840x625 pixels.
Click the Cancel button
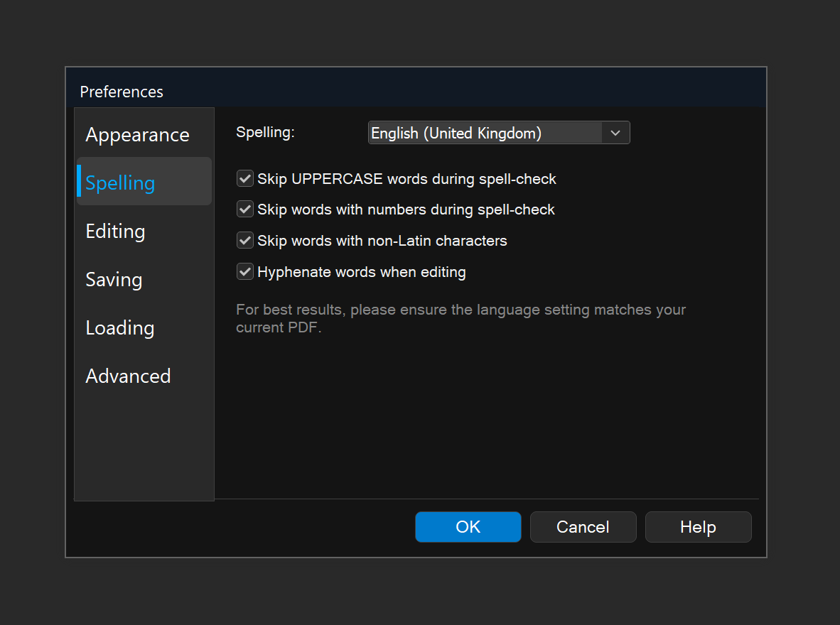(583, 527)
